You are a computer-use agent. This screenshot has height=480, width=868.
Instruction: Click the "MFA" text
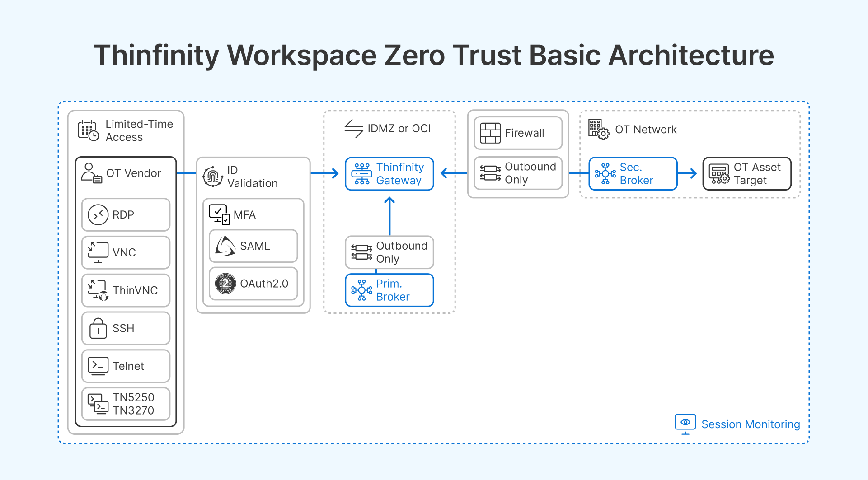point(244,215)
